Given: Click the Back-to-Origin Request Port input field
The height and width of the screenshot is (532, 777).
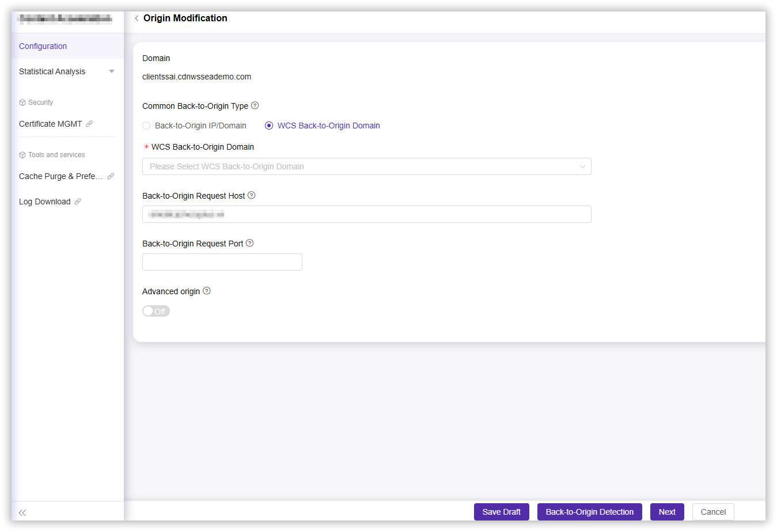Looking at the screenshot, I should pos(222,262).
